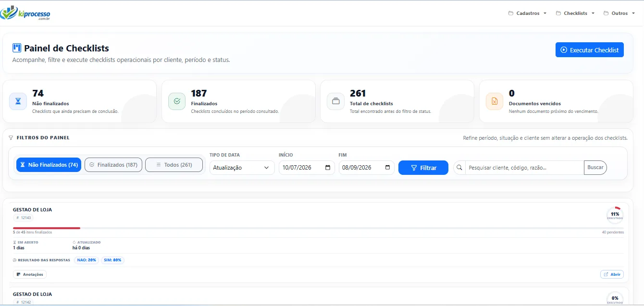This screenshot has height=306, width=644.
Task: Click the Resultado das Respostas chart icon
Action: tap(15, 260)
